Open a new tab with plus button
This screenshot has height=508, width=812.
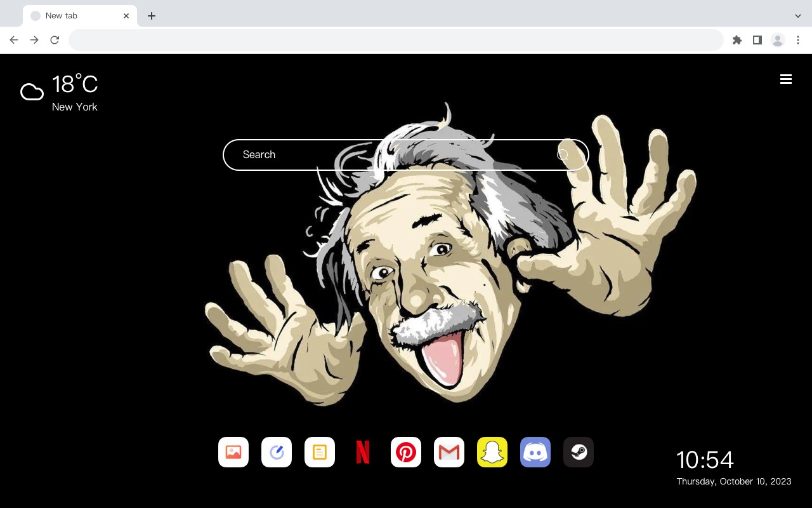tap(152, 16)
